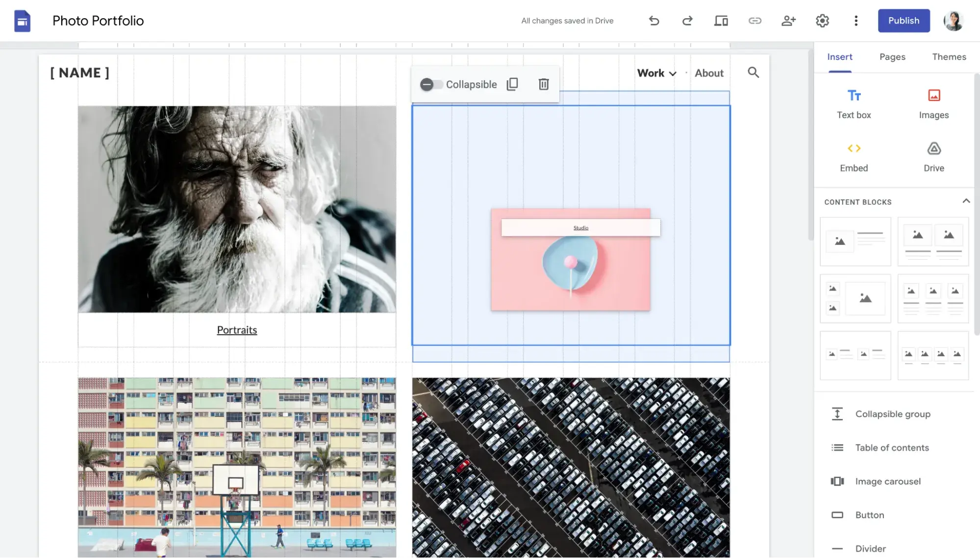Screen dimensions: 980x558
Task: Duplicate the selected text box section
Action: coord(512,84)
